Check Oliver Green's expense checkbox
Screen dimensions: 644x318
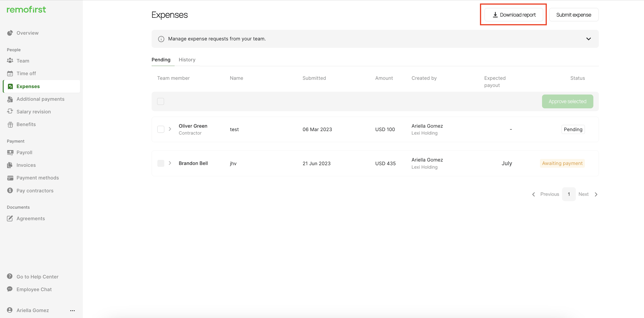pyautogui.click(x=161, y=129)
